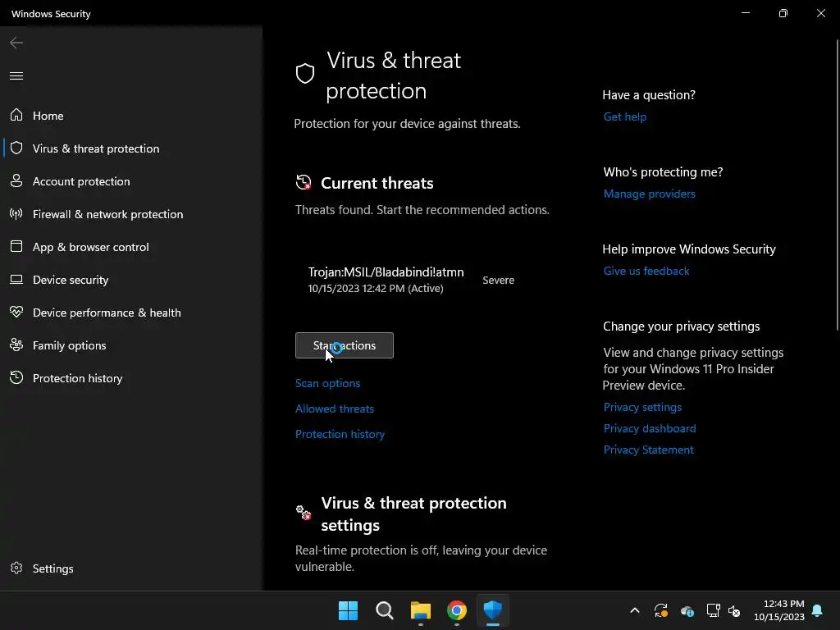Click the person icon for Account protection
Viewport: 840px width, 630px height.
[16, 180]
